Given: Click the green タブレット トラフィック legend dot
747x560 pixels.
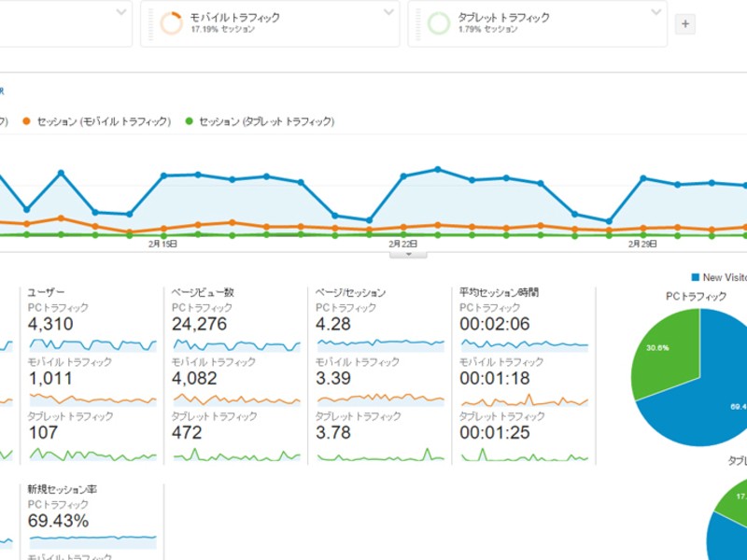Looking at the screenshot, I should 190,121.
